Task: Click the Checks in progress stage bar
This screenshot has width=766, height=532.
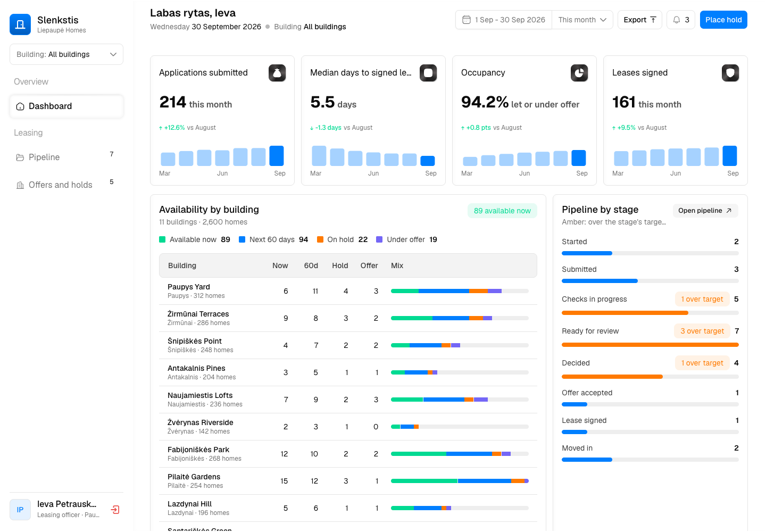Action: [650, 313]
